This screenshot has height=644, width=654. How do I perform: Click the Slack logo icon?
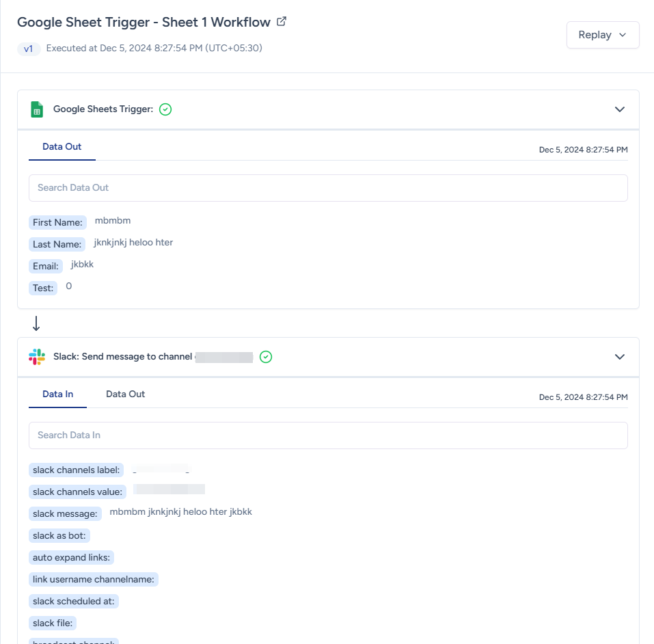pos(37,357)
